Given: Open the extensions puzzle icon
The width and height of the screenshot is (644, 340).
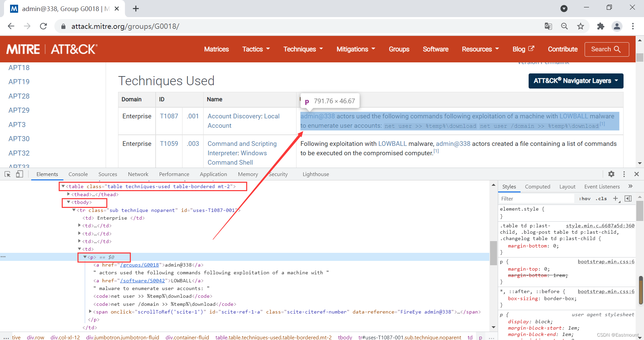Looking at the screenshot, I should click(601, 26).
